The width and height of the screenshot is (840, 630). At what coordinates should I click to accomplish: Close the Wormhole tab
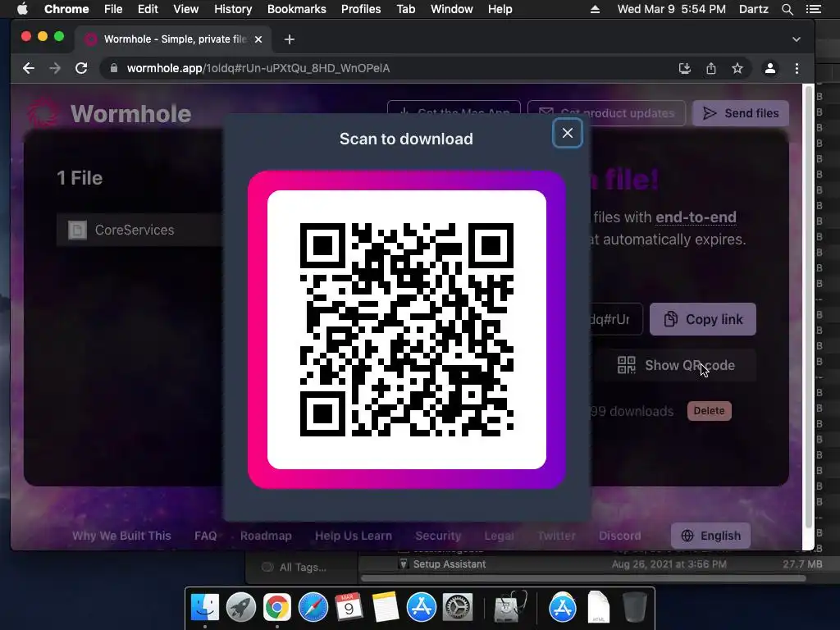[258, 39]
